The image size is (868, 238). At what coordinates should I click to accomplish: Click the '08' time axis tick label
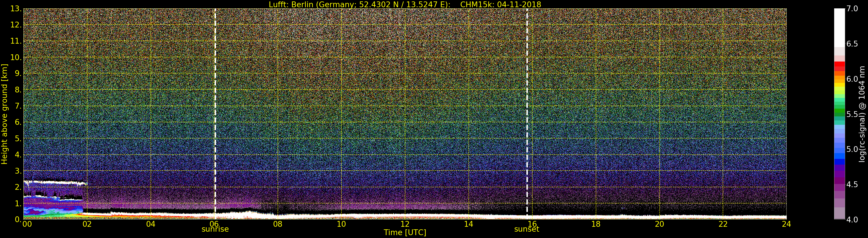coord(278,224)
